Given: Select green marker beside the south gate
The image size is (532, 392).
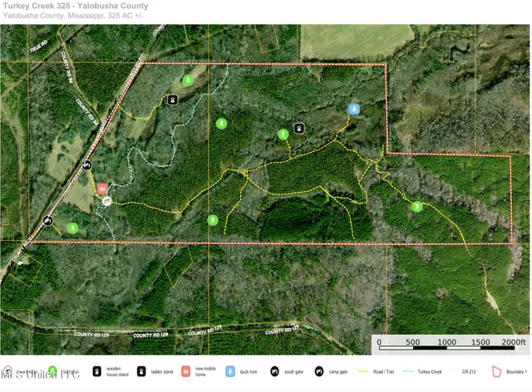Looking at the screenshot, I should click(72, 228).
